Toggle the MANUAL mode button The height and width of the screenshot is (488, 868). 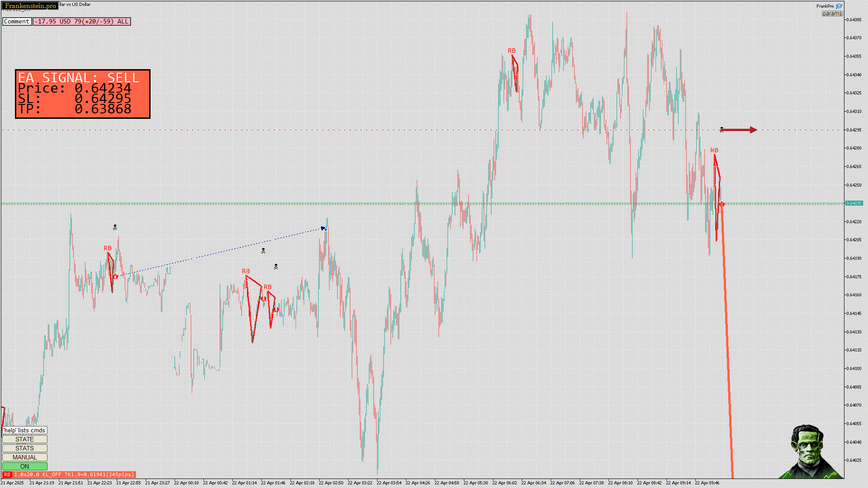pos(24,457)
